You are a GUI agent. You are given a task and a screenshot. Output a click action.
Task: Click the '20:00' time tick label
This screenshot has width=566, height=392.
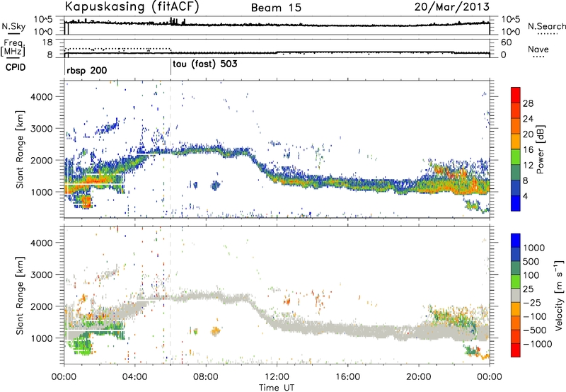click(x=418, y=377)
